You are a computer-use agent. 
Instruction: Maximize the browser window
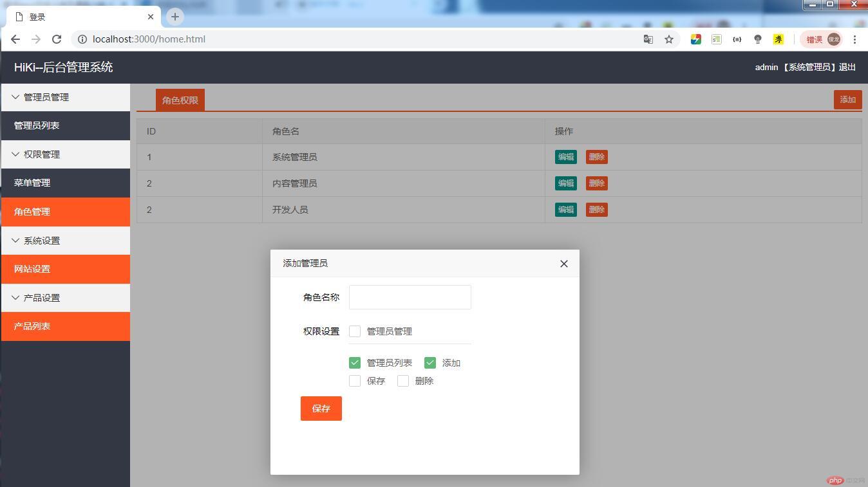click(x=831, y=5)
